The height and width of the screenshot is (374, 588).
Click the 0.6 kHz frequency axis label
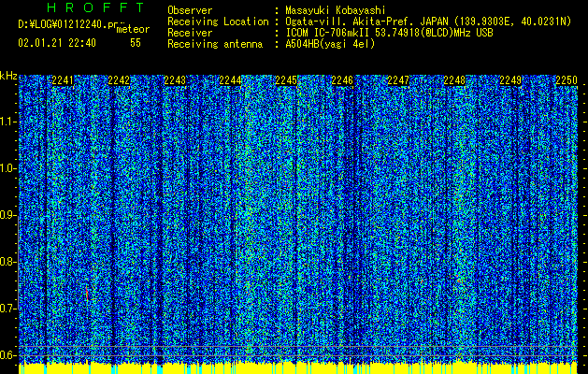pos(7,355)
